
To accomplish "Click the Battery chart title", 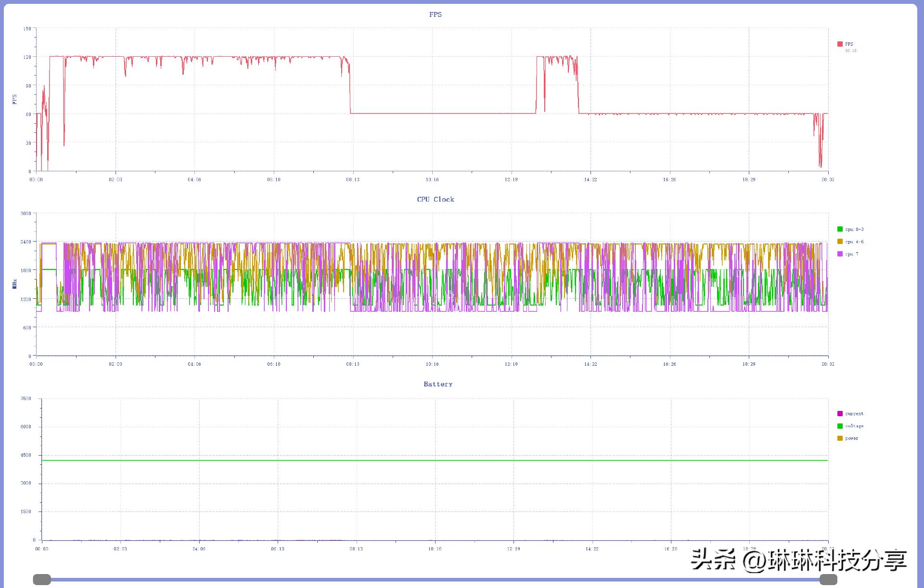I will (x=437, y=384).
